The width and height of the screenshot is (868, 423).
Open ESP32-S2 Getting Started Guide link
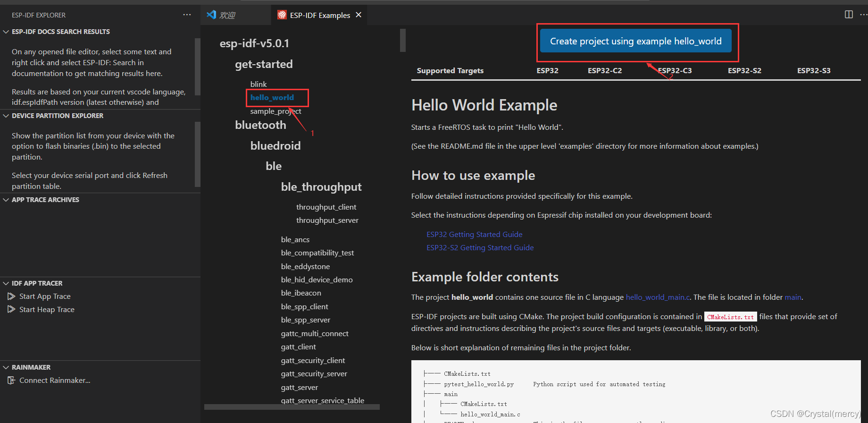(x=480, y=247)
